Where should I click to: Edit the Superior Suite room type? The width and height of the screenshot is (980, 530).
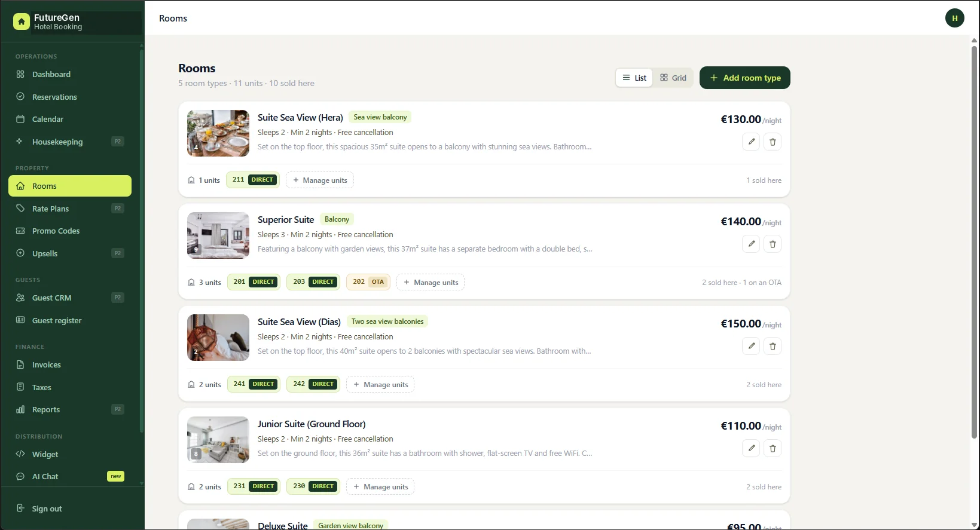tap(751, 244)
